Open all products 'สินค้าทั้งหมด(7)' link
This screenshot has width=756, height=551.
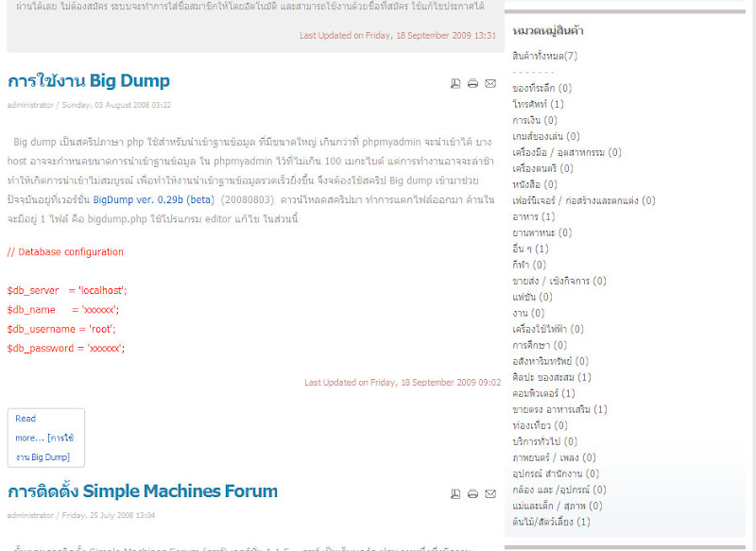tap(545, 56)
